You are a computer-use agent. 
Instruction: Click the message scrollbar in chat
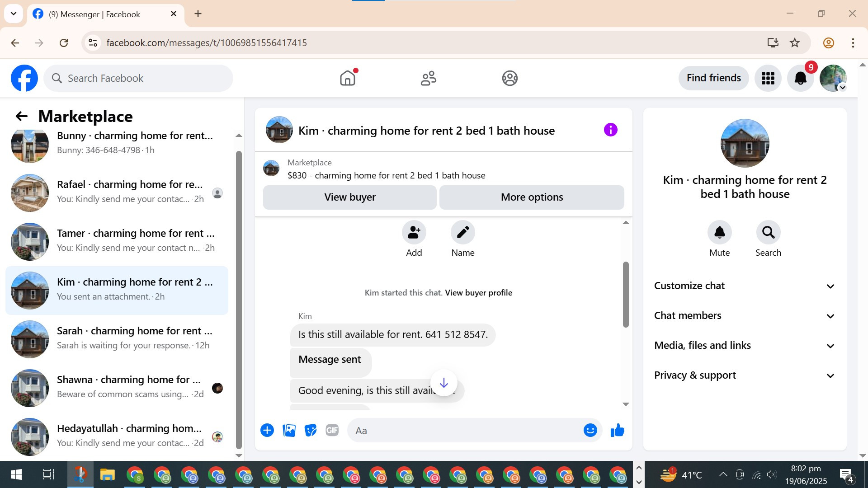click(626, 295)
